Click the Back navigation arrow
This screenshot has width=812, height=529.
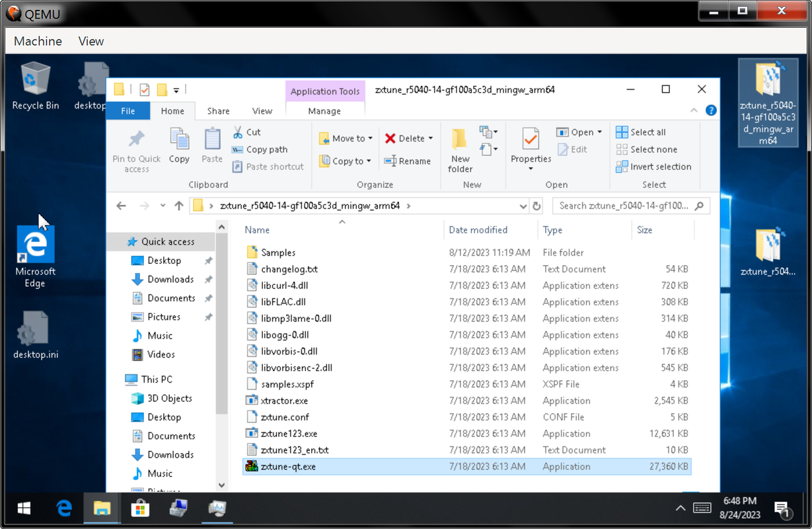click(x=121, y=206)
